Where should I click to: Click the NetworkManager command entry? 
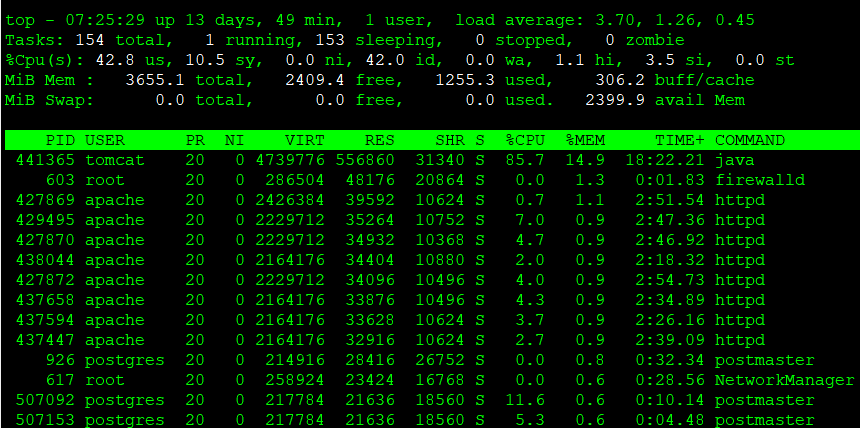tap(785, 380)
